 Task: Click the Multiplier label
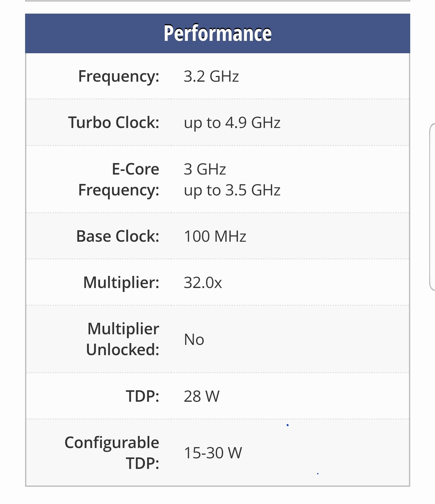coord(121,283)
